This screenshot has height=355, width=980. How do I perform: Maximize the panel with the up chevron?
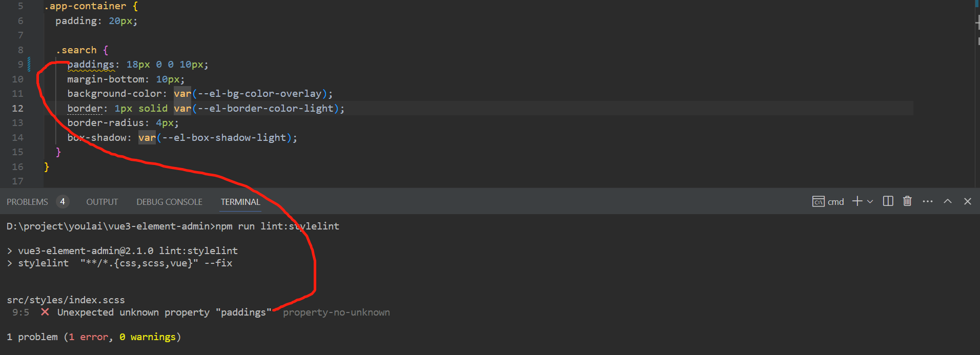(x=948, y=201)
